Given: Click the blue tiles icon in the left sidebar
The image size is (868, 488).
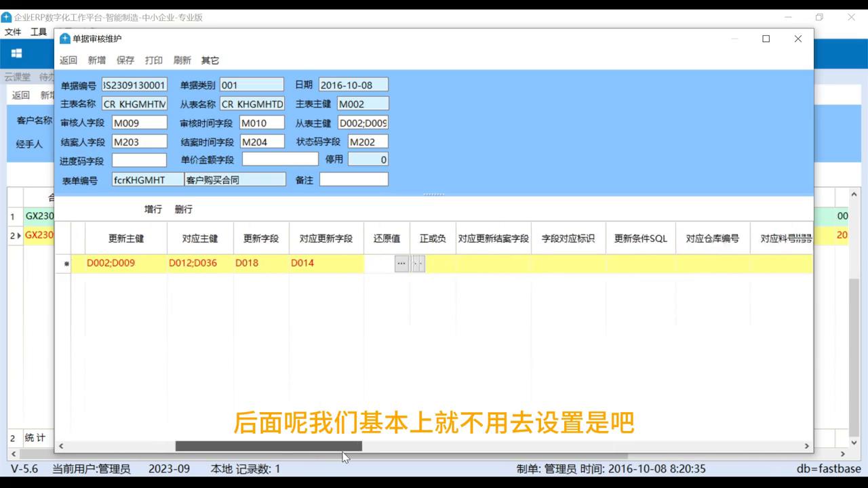Looking at the screenshot, I should (x=16, y=52).
